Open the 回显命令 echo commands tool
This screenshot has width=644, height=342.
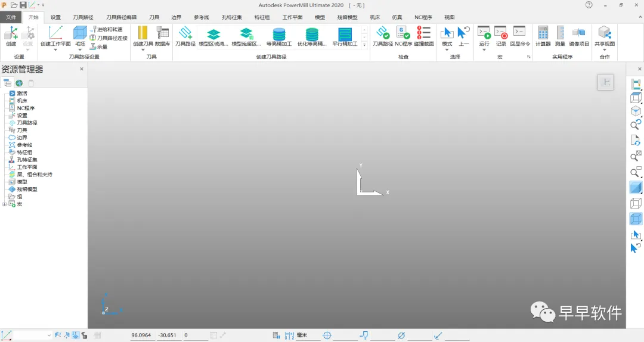520,36
